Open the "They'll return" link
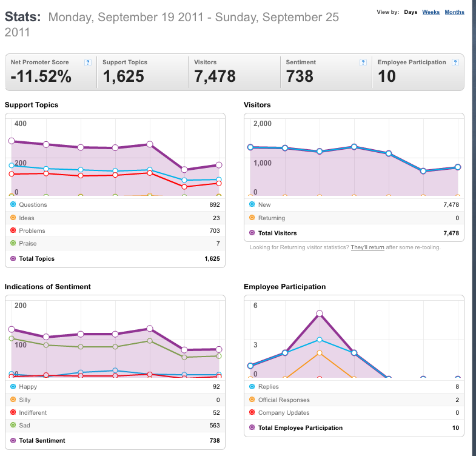The image size is (476, 456). tap(367, 247)
